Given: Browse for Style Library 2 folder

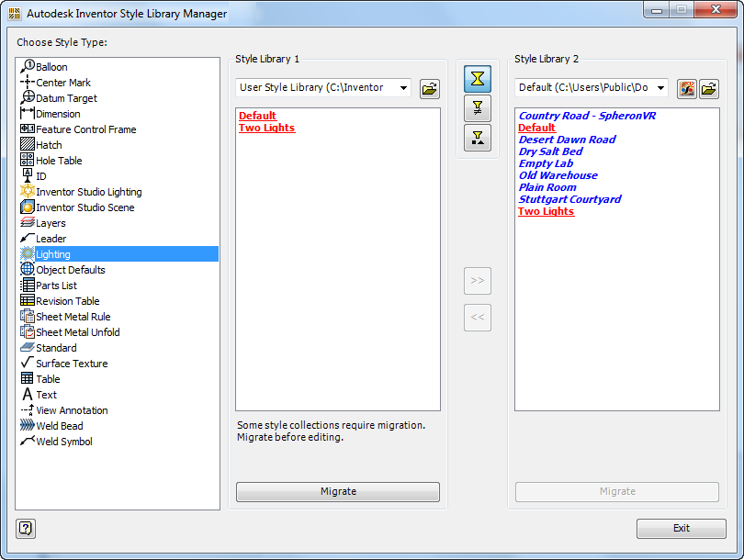Looking at the screenshot, I should (x=709, y=89).
